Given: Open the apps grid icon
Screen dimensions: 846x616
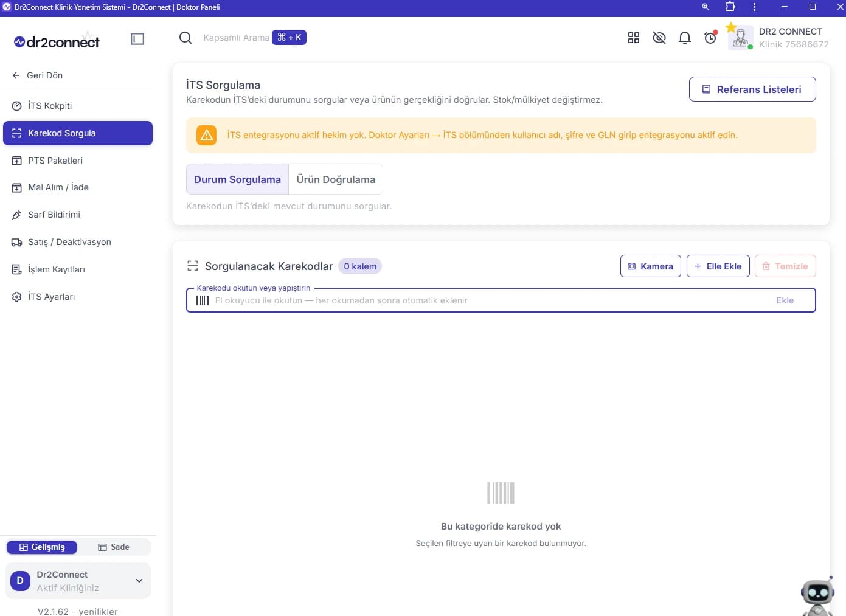Looking at the screenshot, I should [x=634, y=38].
